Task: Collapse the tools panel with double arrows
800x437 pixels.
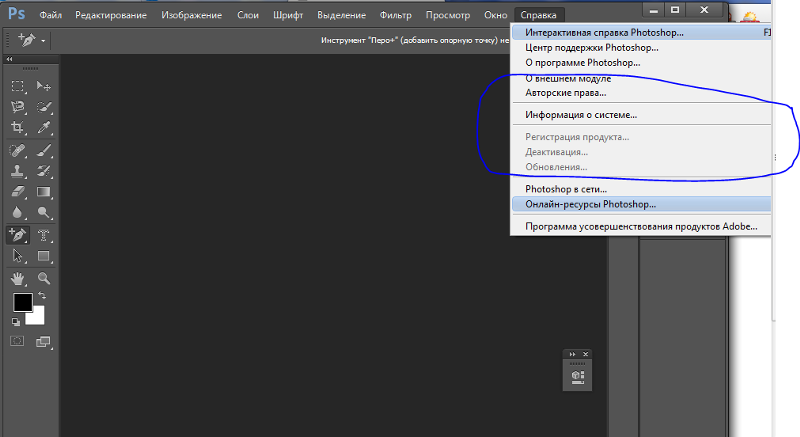Action: click(9, 59)
